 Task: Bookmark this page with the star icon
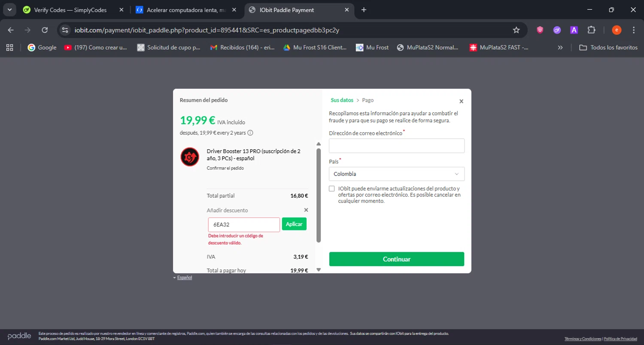click(516, 30)
